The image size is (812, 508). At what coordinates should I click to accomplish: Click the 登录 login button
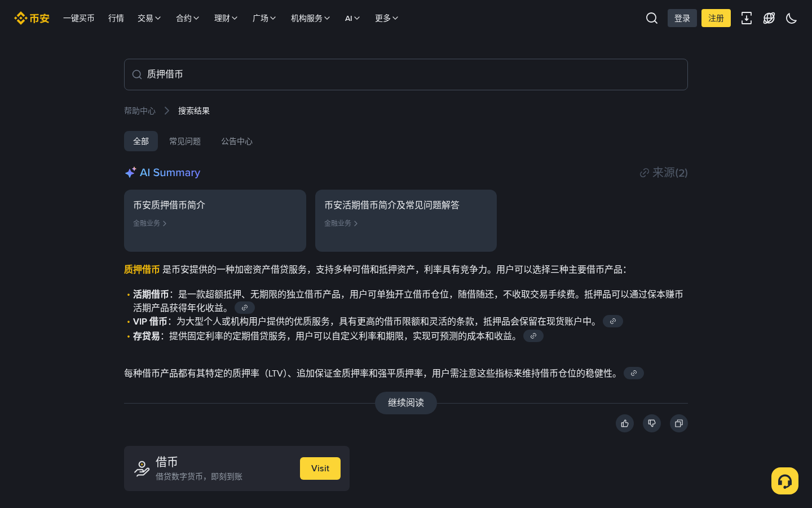coord(682,18)
